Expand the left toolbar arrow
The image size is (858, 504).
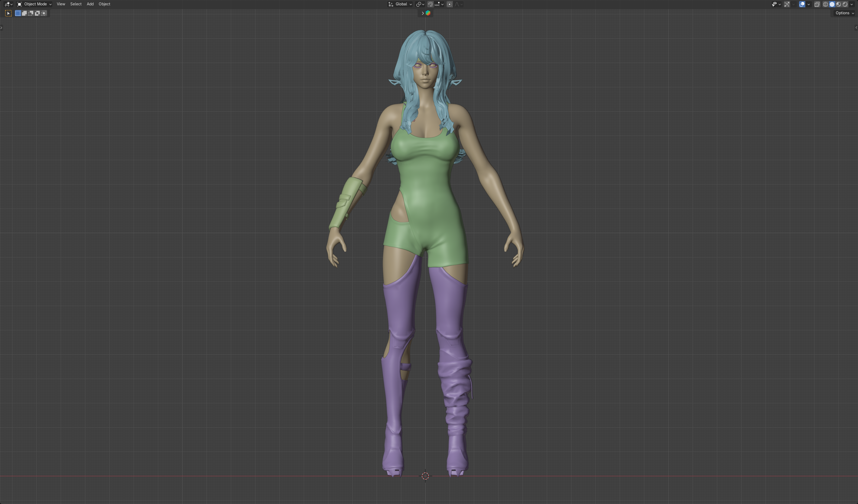tap(1, 28)
